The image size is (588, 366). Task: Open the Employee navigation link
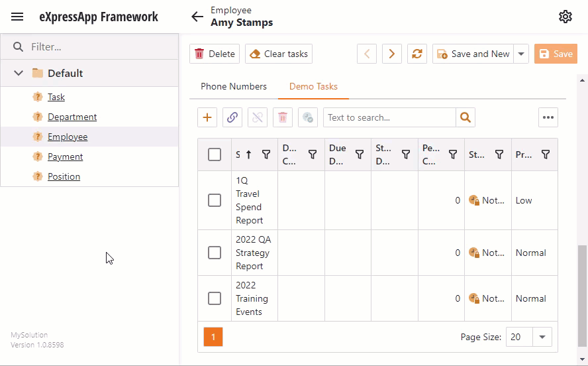coord(68,137)
